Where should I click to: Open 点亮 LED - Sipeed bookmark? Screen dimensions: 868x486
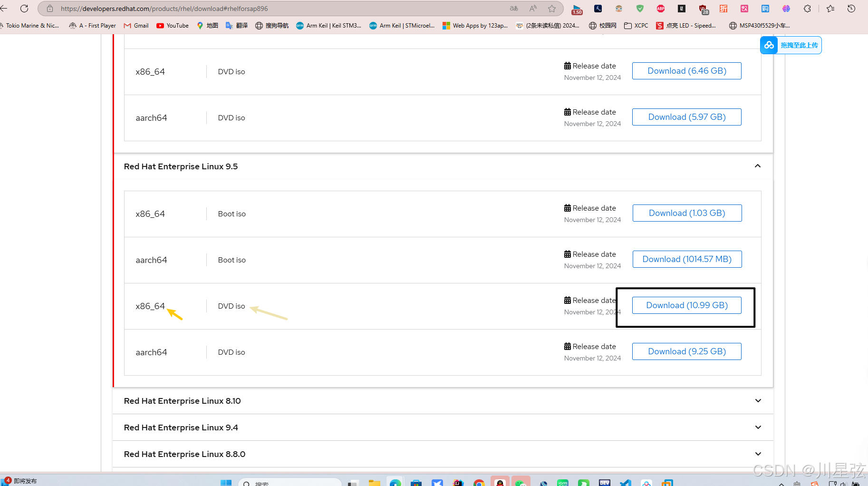(686, 26)
